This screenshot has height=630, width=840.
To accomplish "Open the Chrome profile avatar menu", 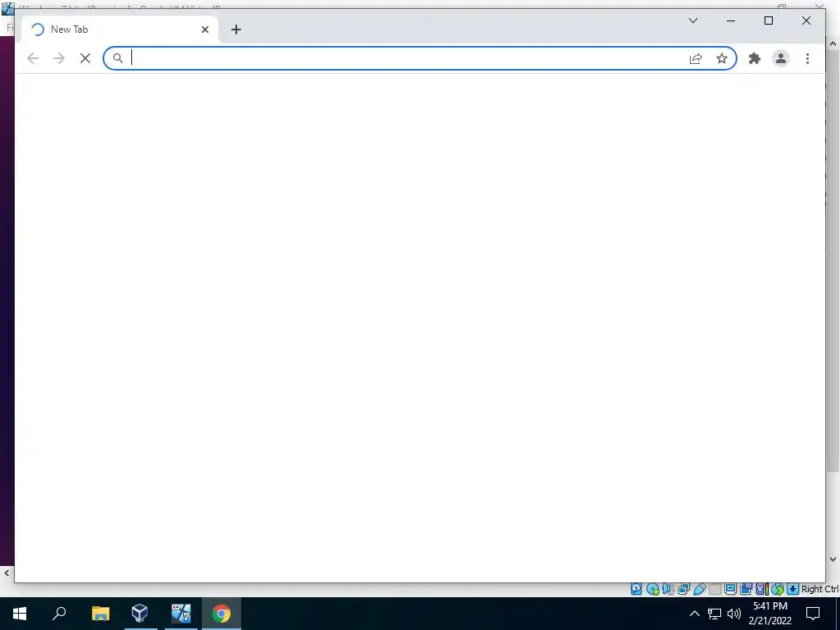I will (781, 58).
